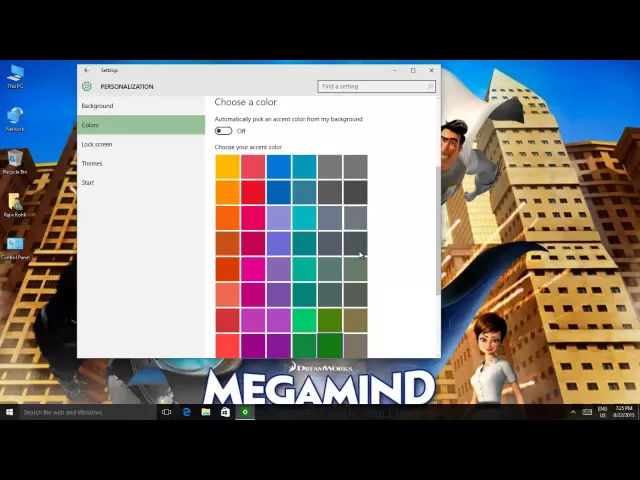Choose the bright turquoise swatch in the third row
The height and width of the screenshot is (480, 640).
[x=304, y=218]
